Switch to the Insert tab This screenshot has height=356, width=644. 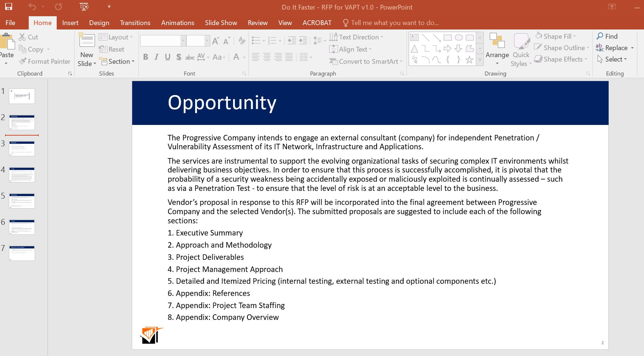[x=70, y=23]
